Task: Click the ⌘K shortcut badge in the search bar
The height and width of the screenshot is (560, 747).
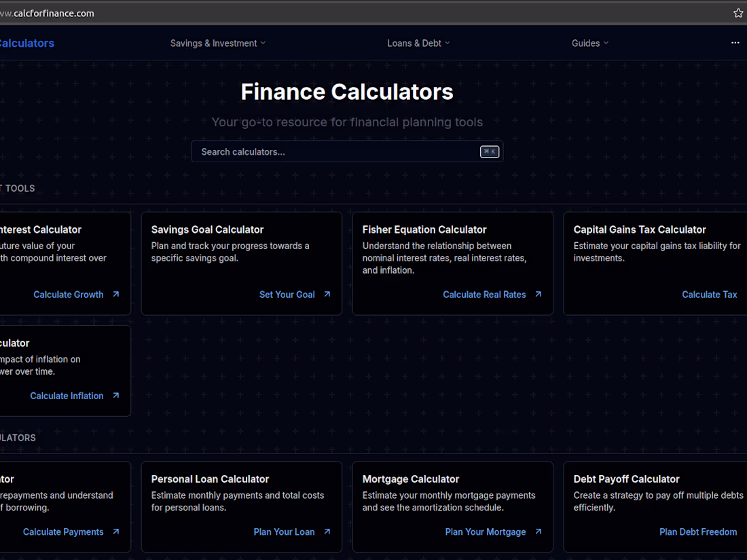Action: point(489,151)
